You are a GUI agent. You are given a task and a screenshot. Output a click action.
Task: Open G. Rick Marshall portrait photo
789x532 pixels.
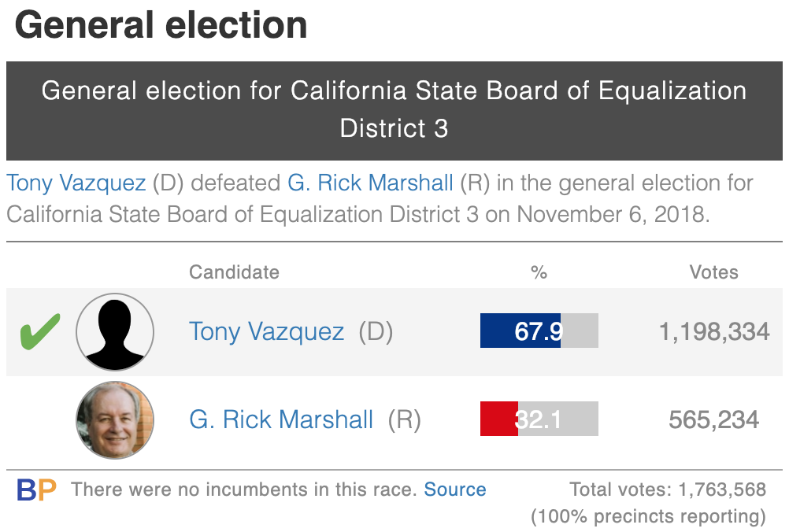coord(115,420)
